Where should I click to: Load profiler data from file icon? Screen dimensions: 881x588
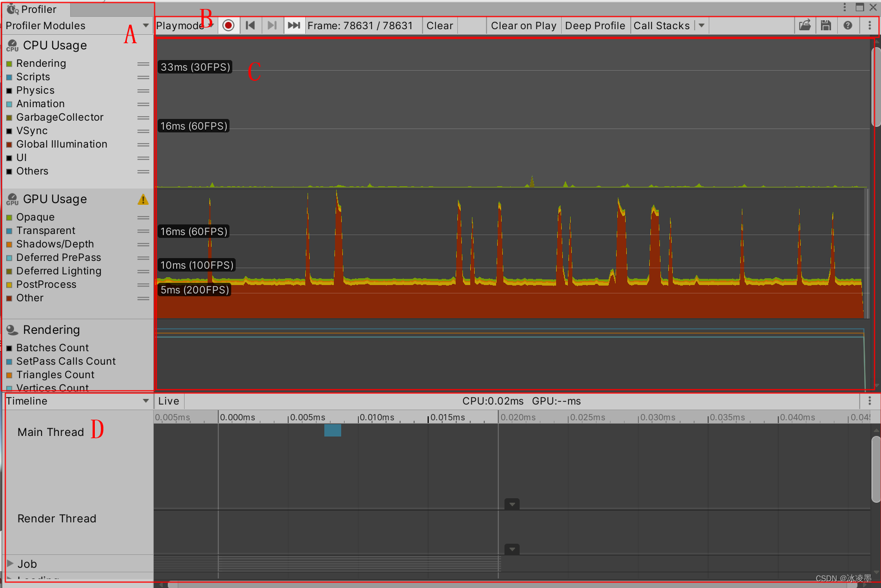pos(805,25)
